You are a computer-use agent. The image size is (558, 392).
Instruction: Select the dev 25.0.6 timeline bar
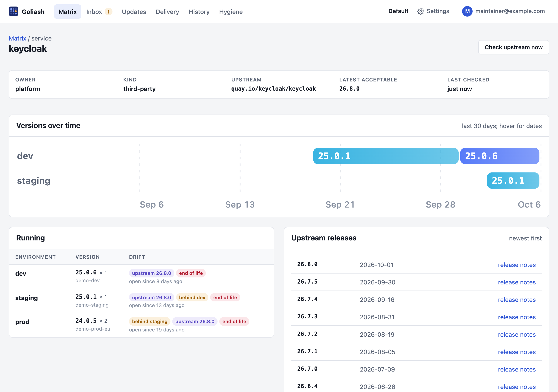click(499, 156)
